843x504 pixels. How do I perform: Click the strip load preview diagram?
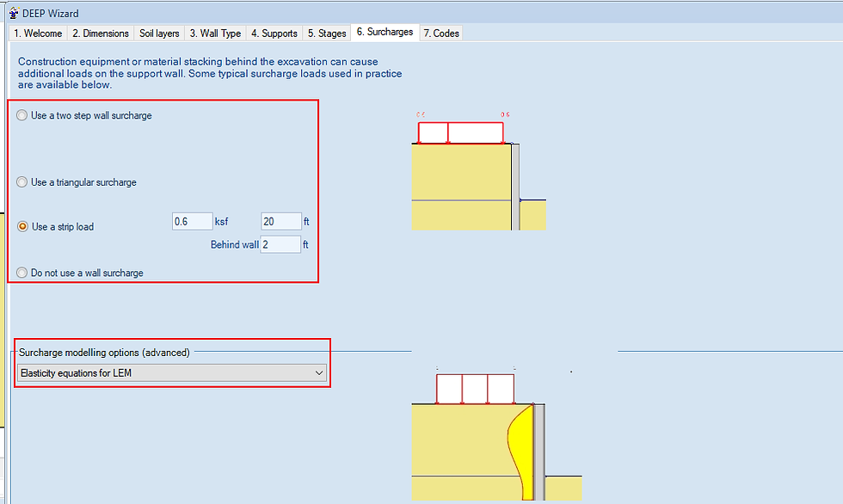pos(478,171)
